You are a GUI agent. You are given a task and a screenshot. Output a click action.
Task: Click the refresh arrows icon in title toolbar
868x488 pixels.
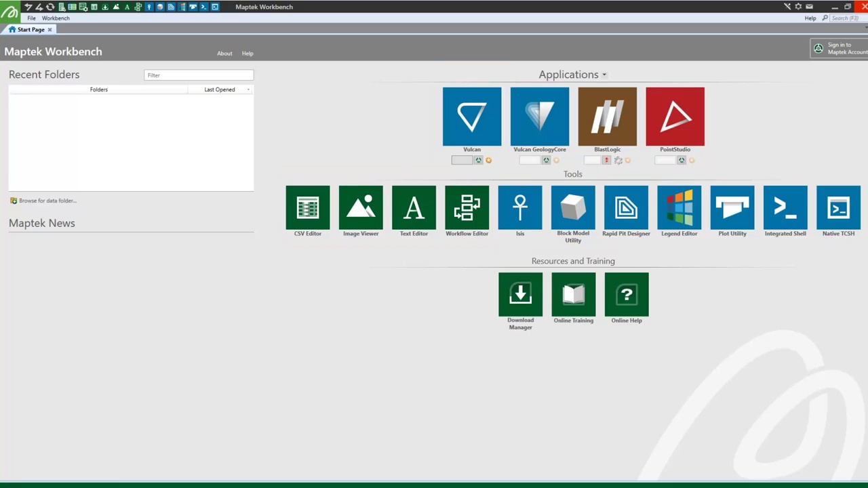tap(50, 7)
